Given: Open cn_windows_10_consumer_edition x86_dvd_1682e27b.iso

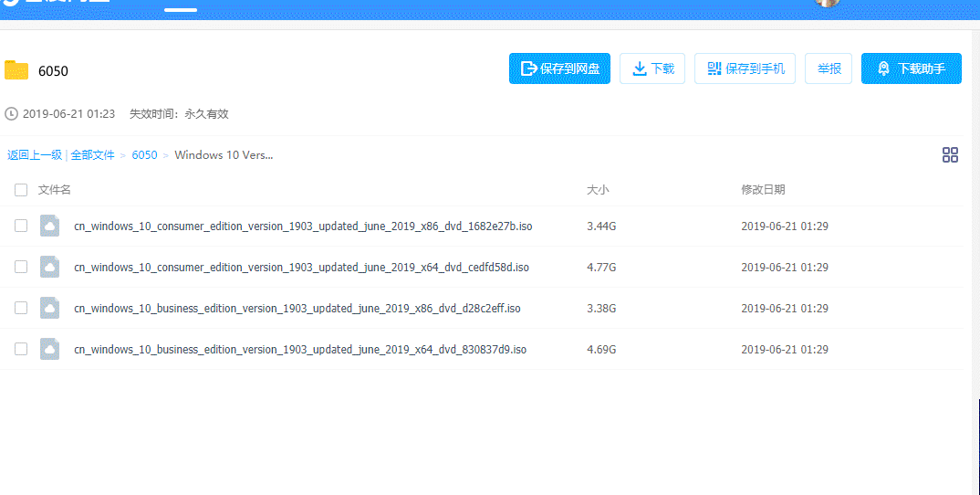Looking at the screenshot, I should (303, 226).
